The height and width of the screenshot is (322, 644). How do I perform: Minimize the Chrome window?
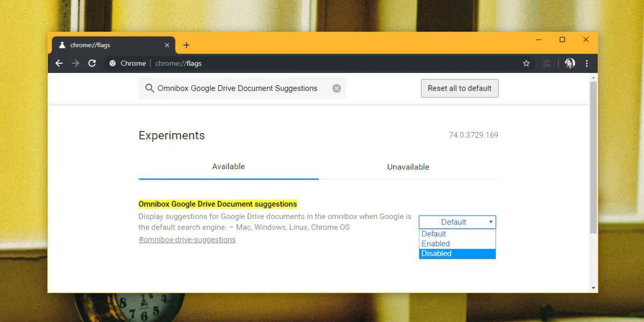tap(538, 39)
